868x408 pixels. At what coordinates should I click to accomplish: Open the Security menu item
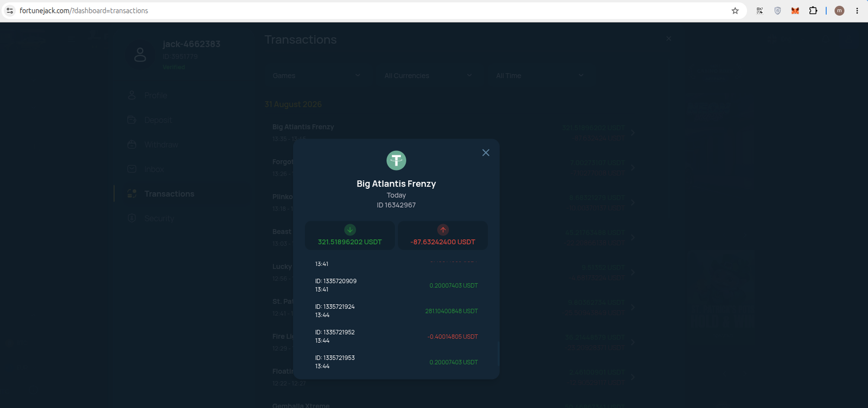159,219
